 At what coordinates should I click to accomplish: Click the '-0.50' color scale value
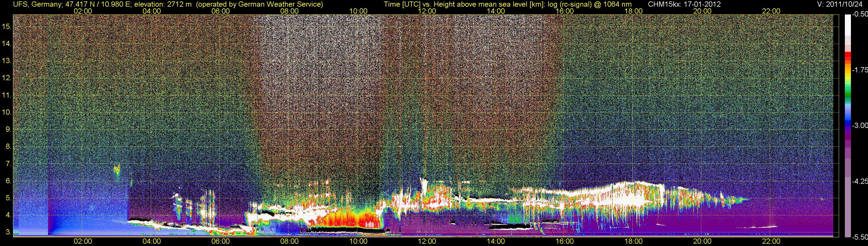tap(860, 14)
